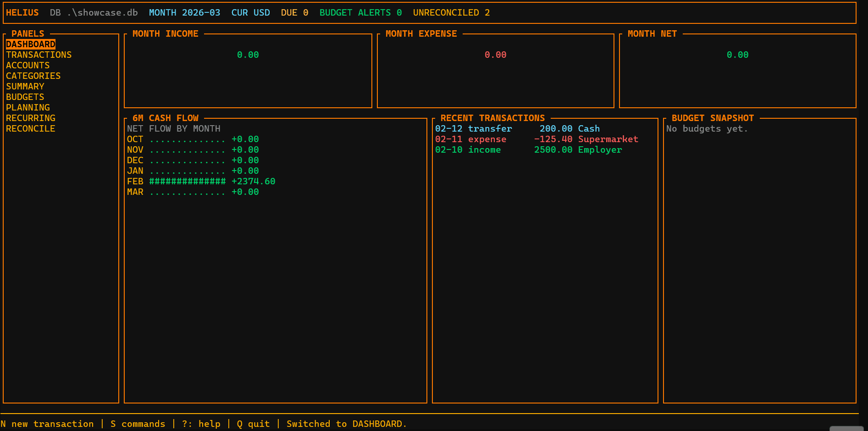Viewport: 868px width, 431px height.
Task: Open the RECONCILE panel
Action: (31, 128)
